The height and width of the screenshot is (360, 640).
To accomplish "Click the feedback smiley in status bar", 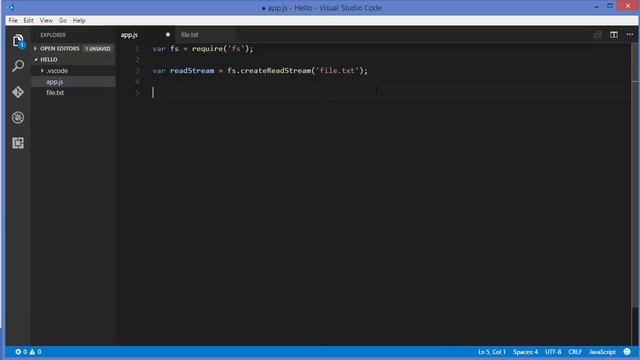I will [x=627, y=352].
